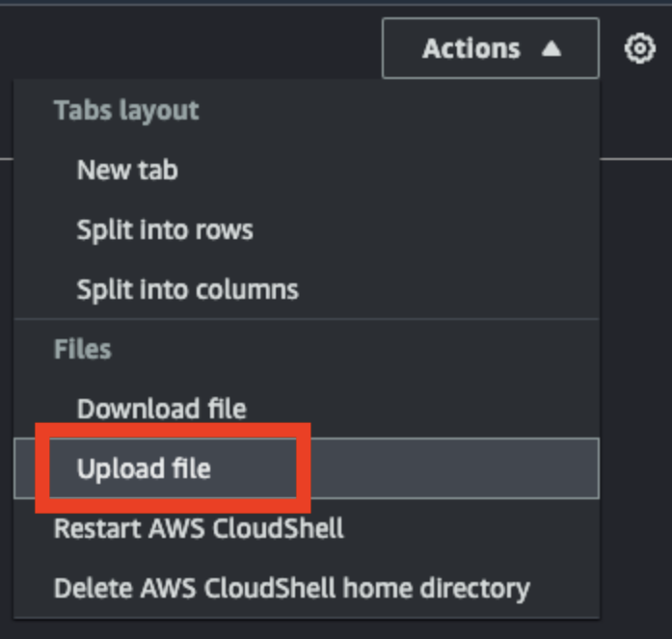This screenshot has height=639, width=672.
Task: Click blank menu space right of New tab
Action: tap(386, 170)
